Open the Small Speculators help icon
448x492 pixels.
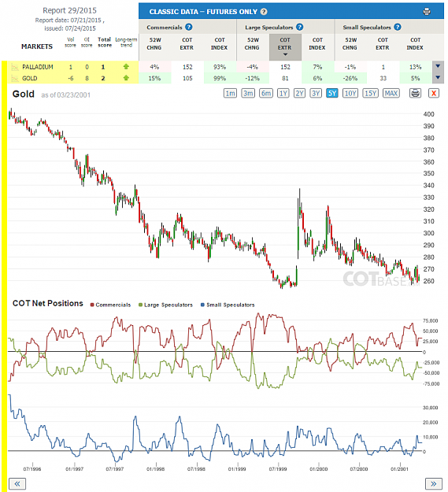[398, 27]
